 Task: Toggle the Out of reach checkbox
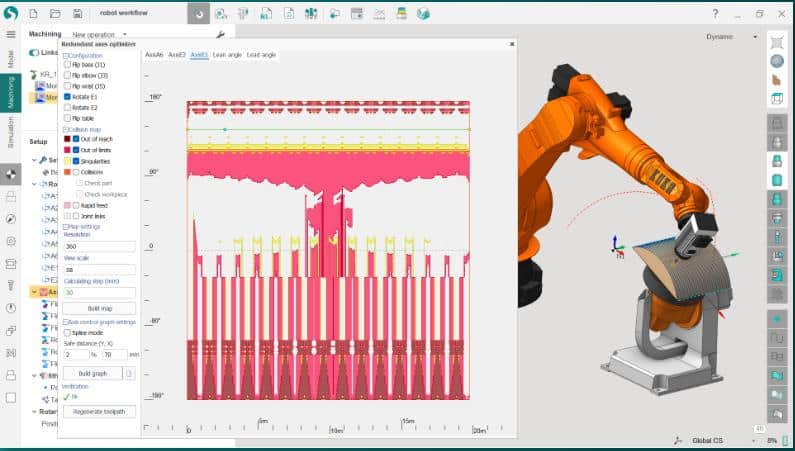76,139
